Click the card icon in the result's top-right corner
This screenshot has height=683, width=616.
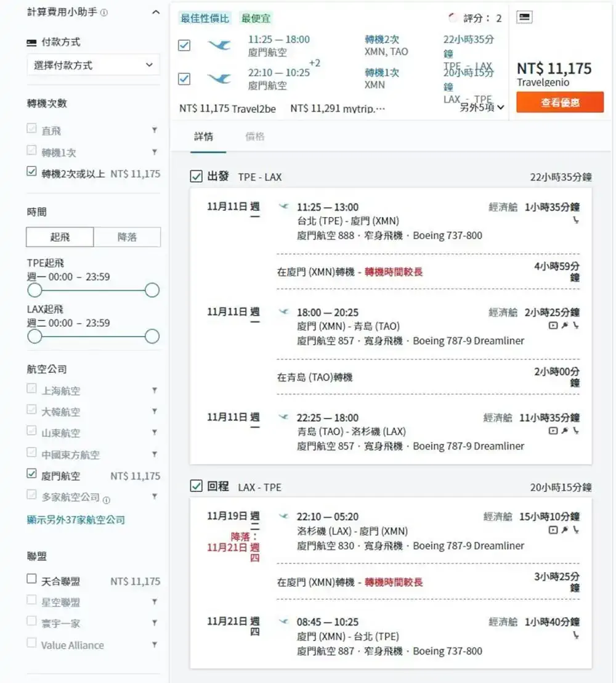coord(524,17)
